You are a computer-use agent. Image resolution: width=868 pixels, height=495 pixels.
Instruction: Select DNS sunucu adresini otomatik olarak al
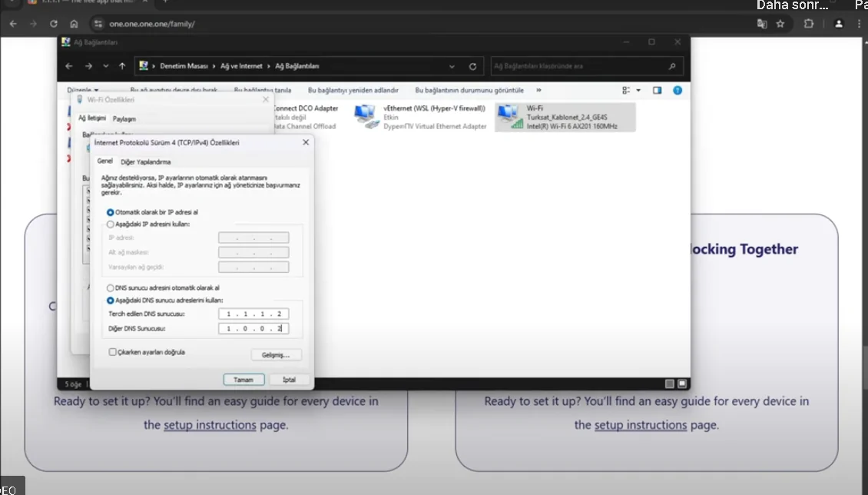[110, 288]
